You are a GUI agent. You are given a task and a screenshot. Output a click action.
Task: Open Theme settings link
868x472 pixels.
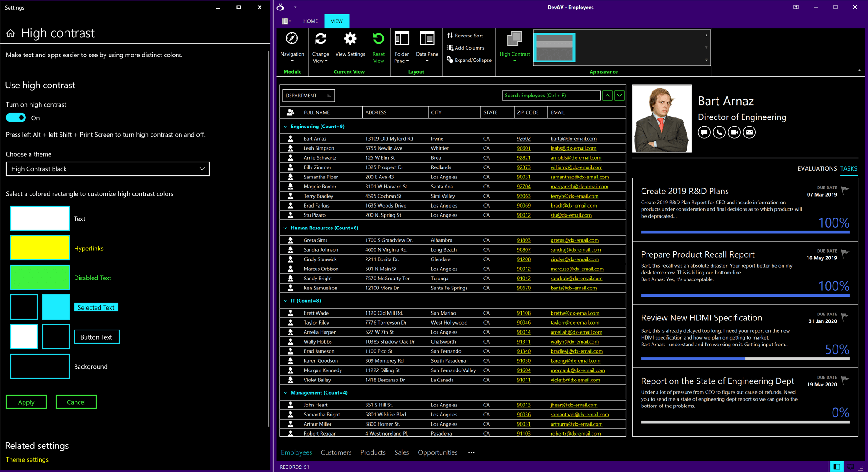(27, 459)
